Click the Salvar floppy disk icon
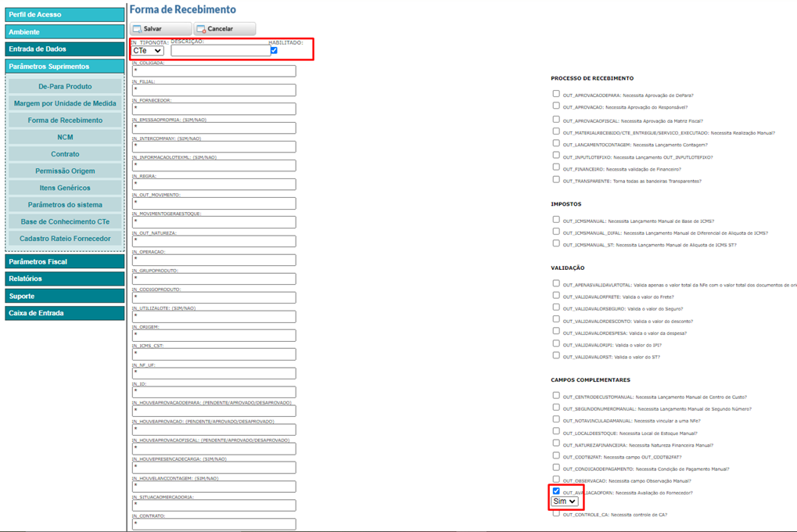 138,29
